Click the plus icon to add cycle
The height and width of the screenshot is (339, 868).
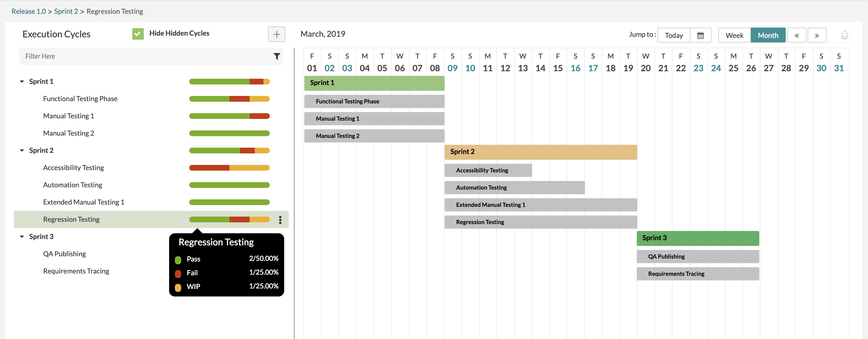276,34
